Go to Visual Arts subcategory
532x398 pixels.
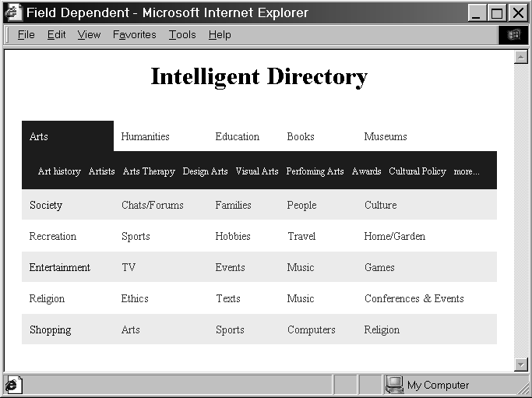[256, 171]
